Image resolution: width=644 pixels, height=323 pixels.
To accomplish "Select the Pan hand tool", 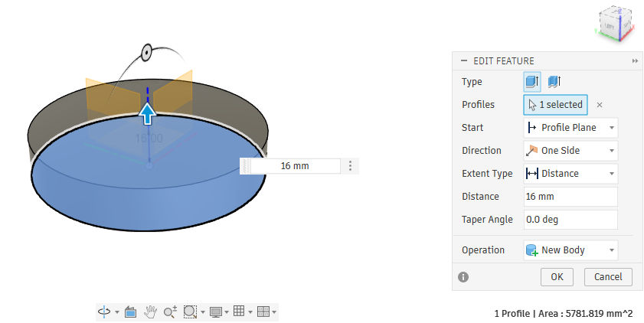I will click(x=151, y=312).
